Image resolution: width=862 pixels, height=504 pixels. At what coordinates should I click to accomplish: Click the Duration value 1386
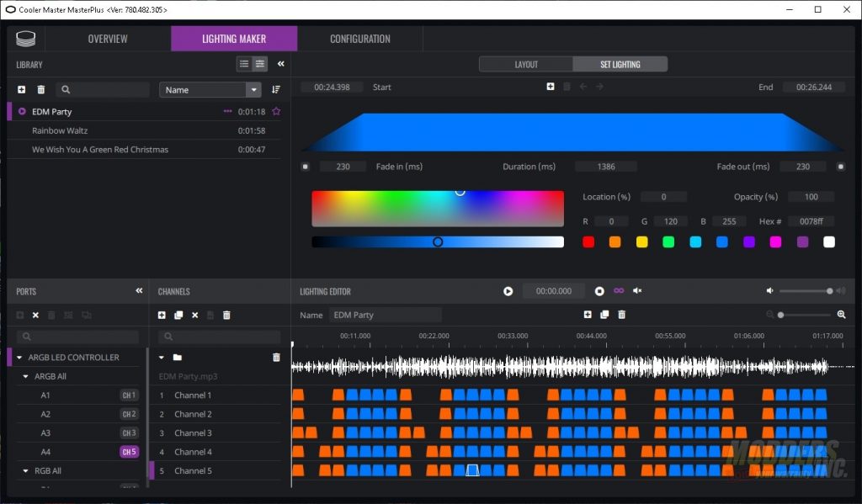[606, 166]
